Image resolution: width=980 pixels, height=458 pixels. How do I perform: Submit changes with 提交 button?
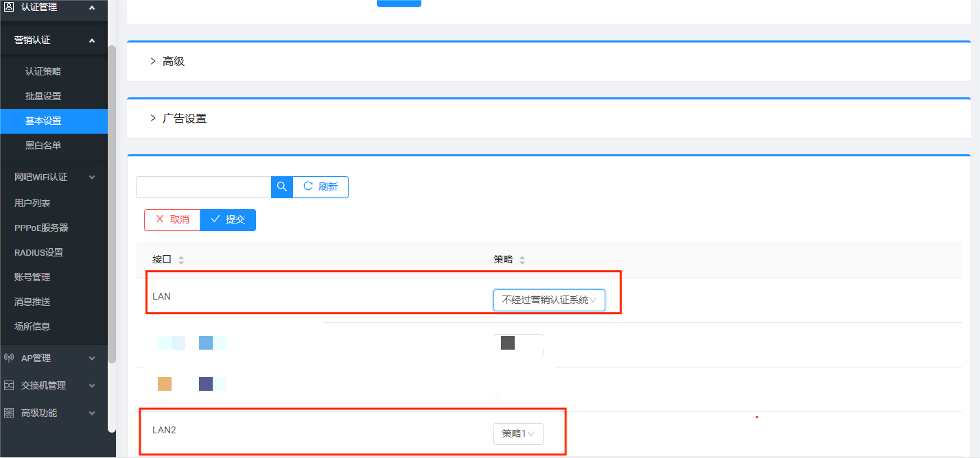pos(228,220)
